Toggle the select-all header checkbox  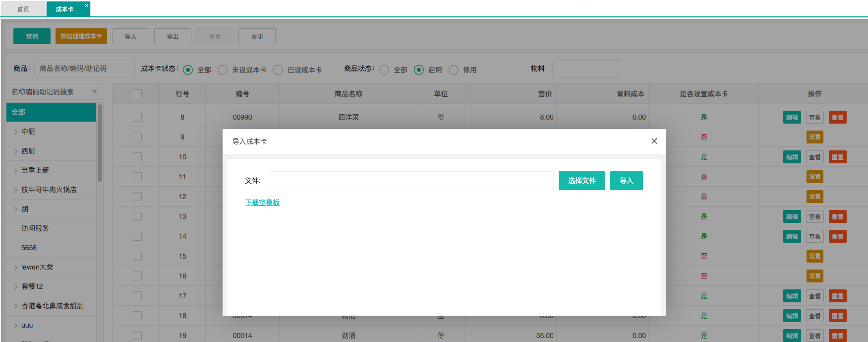click(x=137, y=94)
